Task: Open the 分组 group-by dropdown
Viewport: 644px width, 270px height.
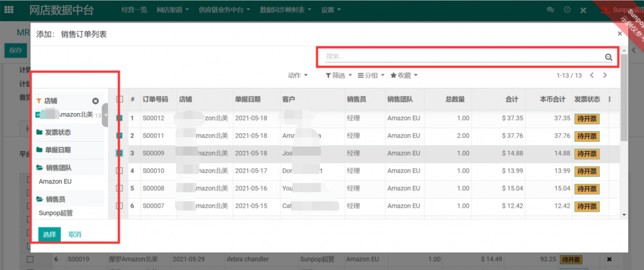Action: click(x=371, y=75)
